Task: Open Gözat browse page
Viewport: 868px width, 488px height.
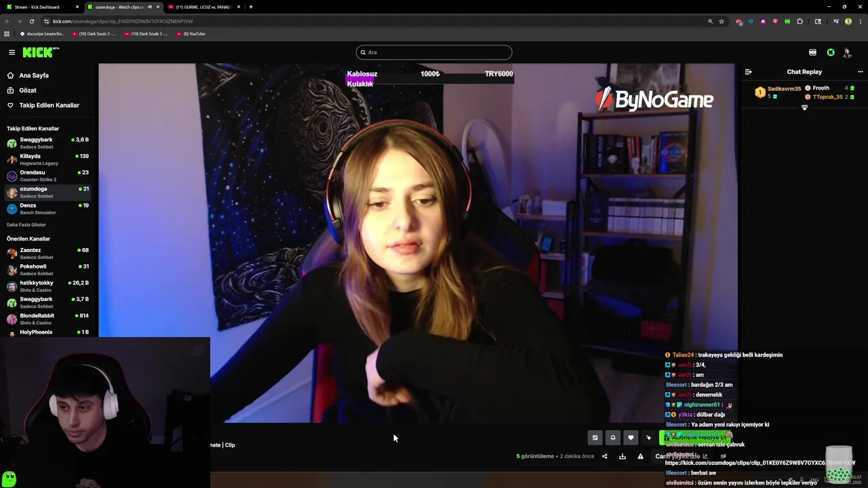Action: (28, 90)
